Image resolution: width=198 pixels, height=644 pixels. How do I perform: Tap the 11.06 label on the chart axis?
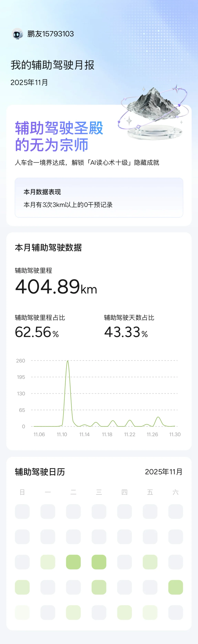point(39,434)
